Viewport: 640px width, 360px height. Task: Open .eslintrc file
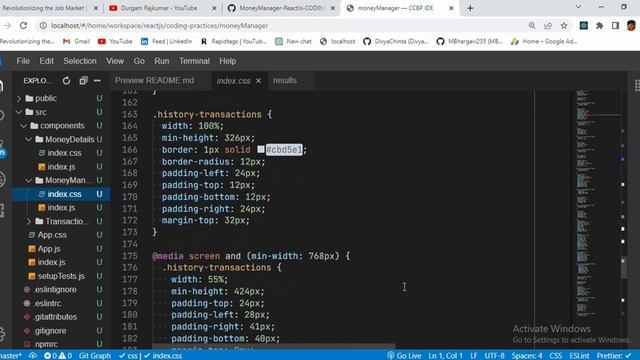48,303
